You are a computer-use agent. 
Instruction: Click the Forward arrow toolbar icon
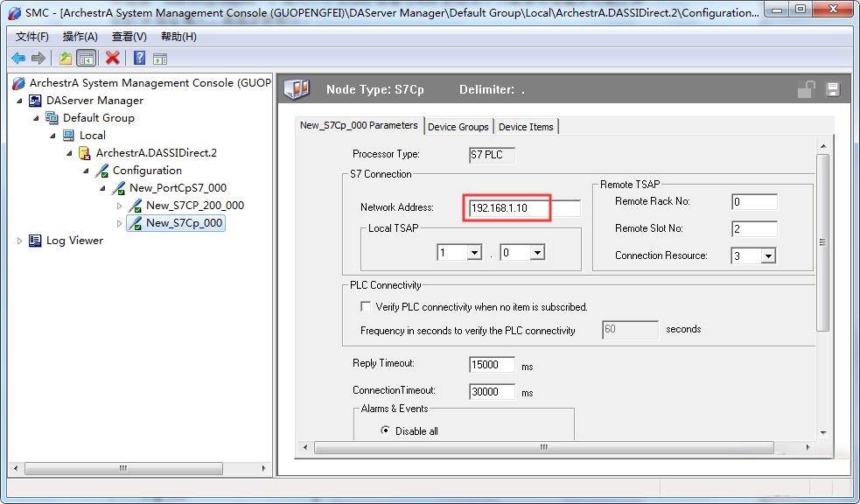click(x=38, y=58)
